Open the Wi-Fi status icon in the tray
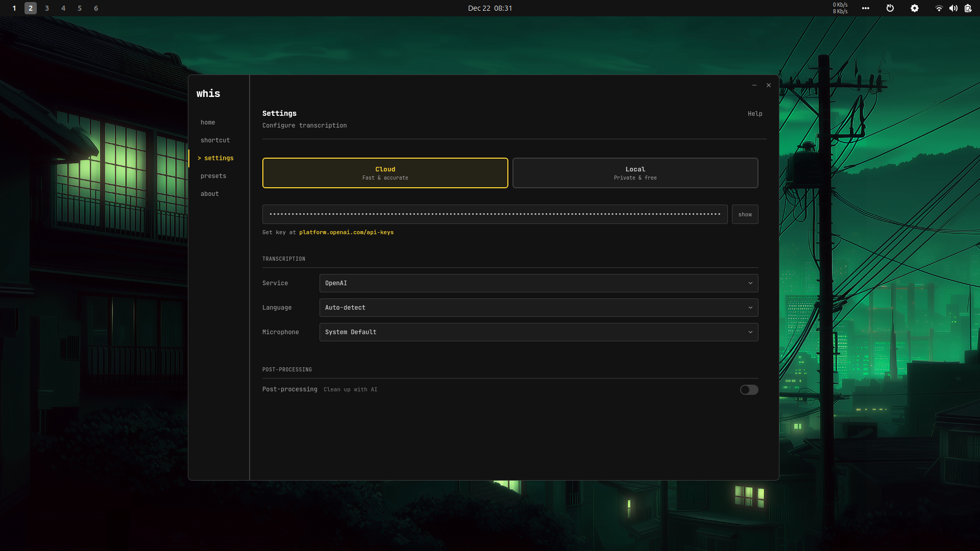The width and height of the screenshot is (980, 551). [939, 8]
